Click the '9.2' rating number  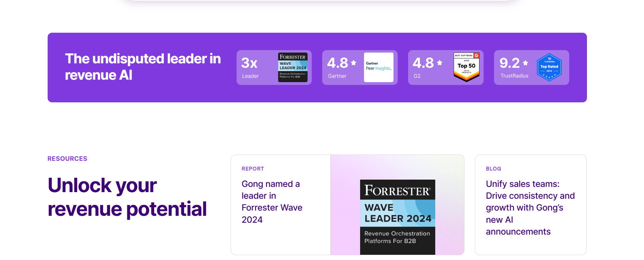click(510, 63)
